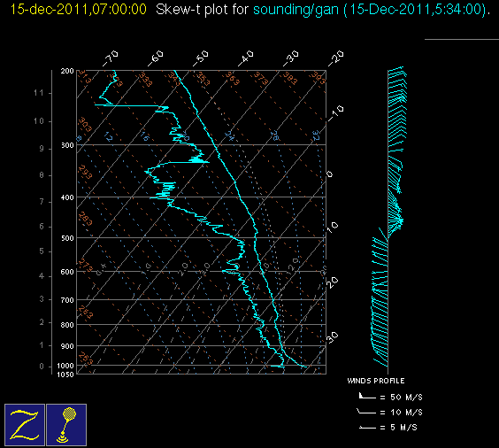Screen dimensions: 499x448
Task: Open the cyan sounding/gan title link
Action: (296, 9)
